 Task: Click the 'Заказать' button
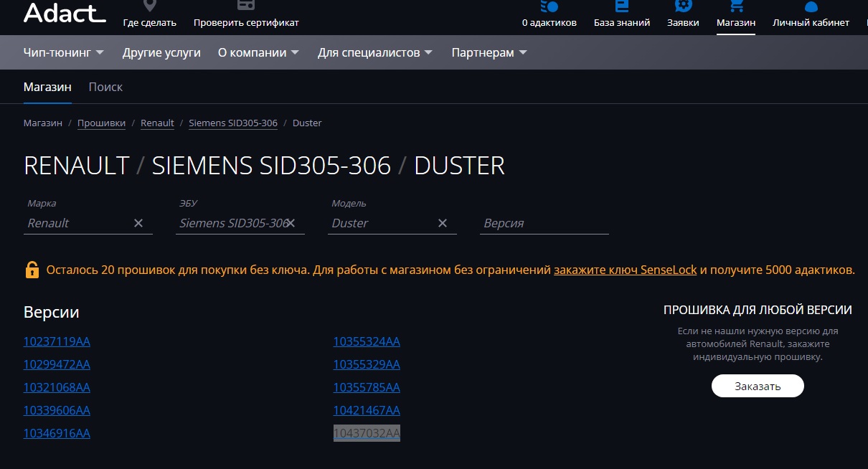pyautogui.click(x=758, y=386)
